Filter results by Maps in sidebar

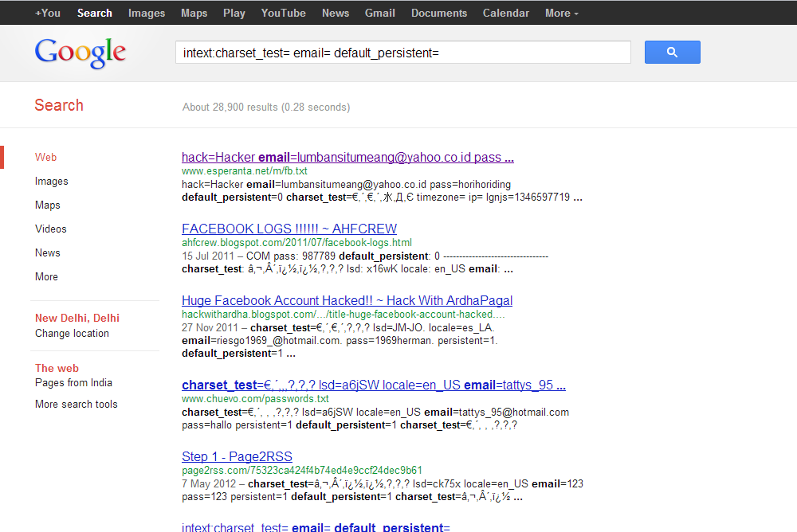(x=48, y=205)
